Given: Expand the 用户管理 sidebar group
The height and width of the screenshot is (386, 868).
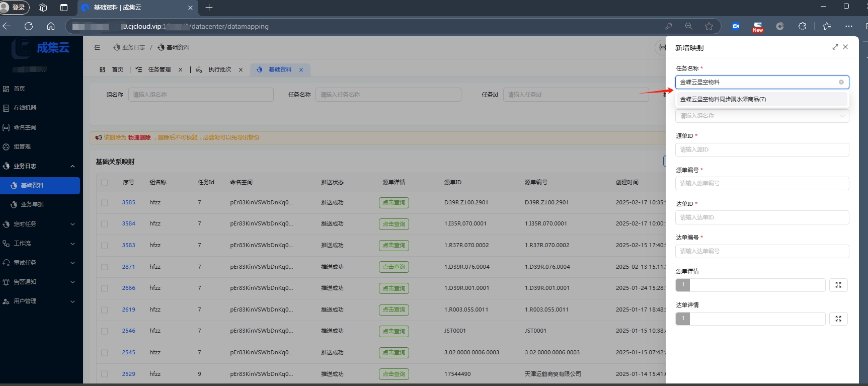Looking at the screenshot, I should [40, 301].
